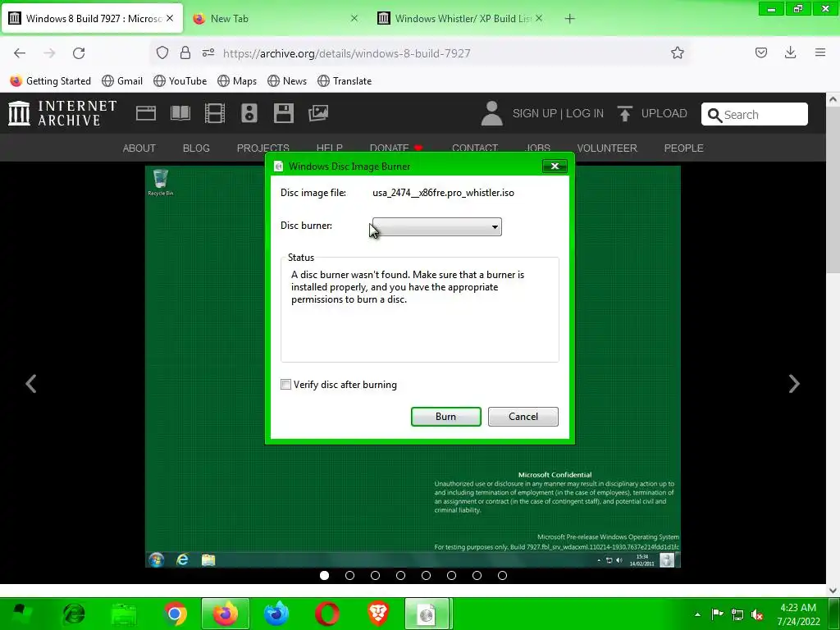The height and width of the screenshot is (630, 840).
Task: Open News bookmark
Action: pyautogui.click(x=287, y=81)
